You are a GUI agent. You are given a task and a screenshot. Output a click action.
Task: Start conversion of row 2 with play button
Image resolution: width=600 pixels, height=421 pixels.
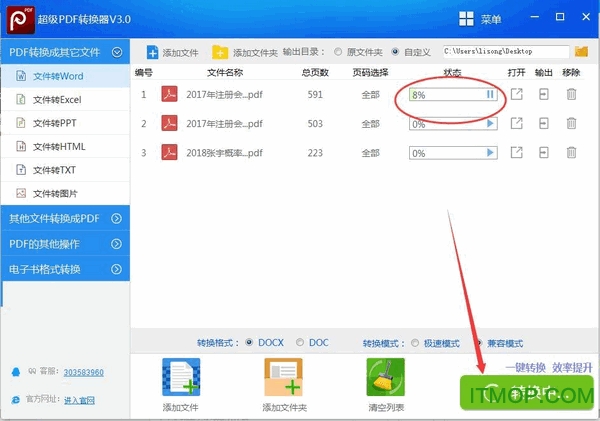[490, 124]
